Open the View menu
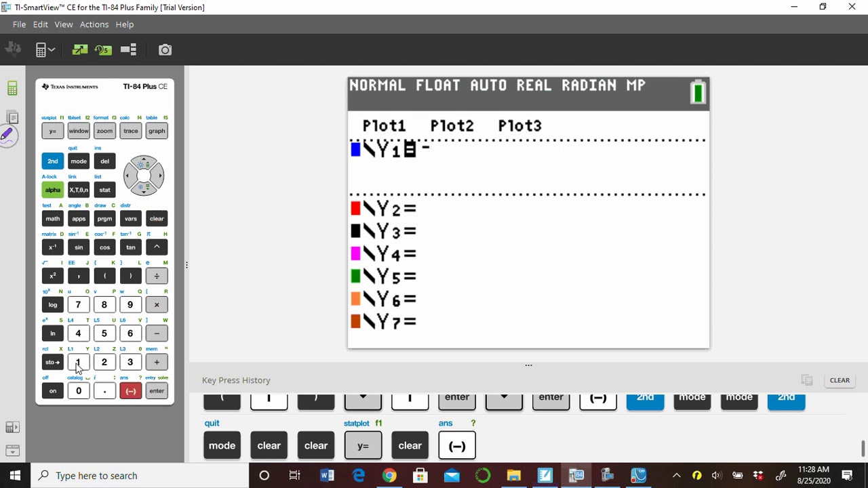 (64, 24)
